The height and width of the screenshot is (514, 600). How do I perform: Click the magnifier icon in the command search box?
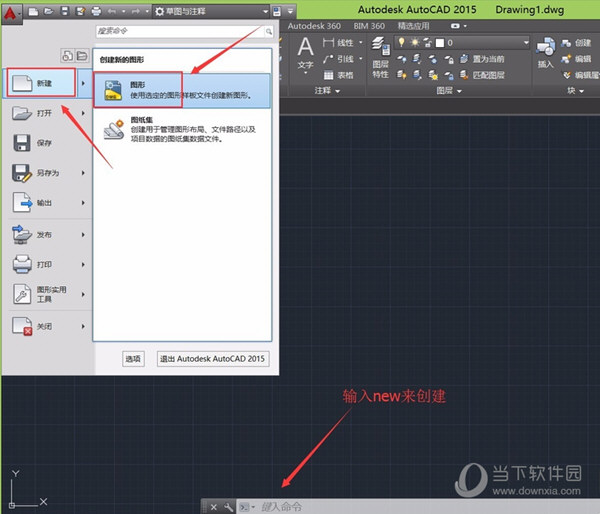tap(269, 31)
